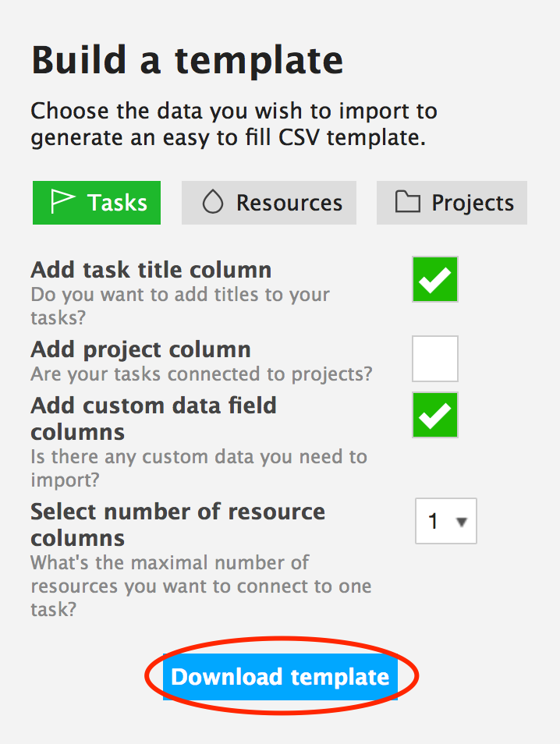Switch to the Tasks tab
560x744 pixels.
(97, 203)
